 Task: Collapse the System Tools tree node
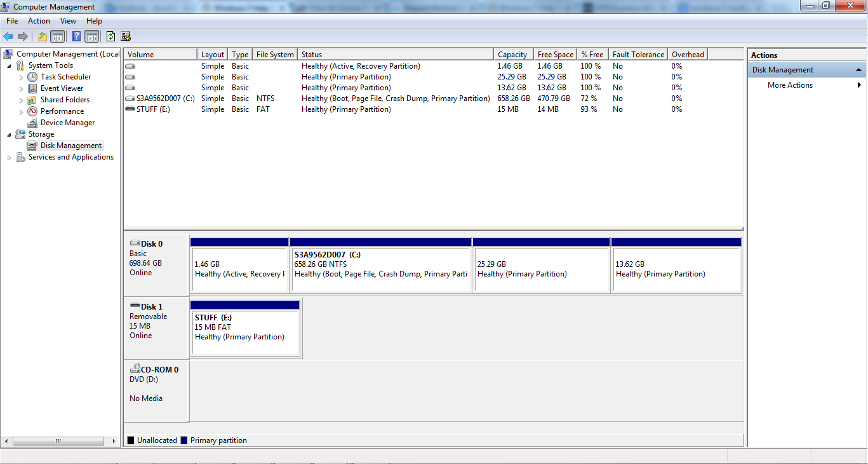[9, 66]
